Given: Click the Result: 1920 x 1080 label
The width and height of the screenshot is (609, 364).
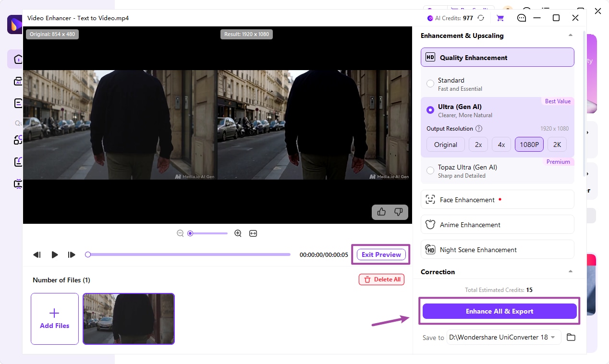Looking at the screenshot, I should (246, 34).
